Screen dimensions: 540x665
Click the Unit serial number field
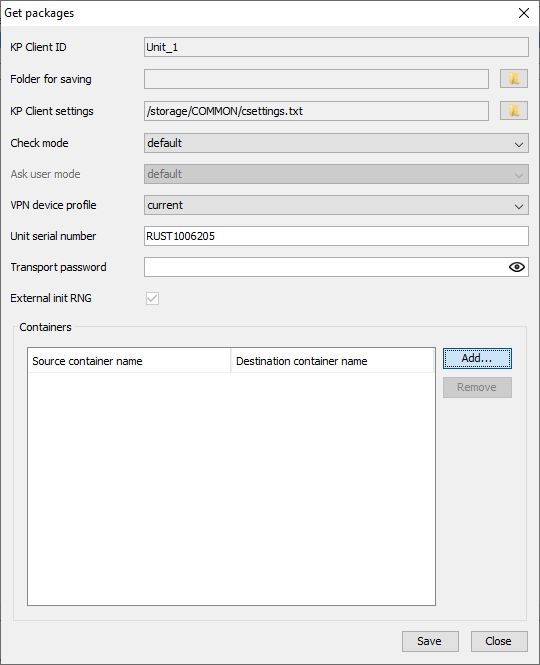tap(336, 236)
